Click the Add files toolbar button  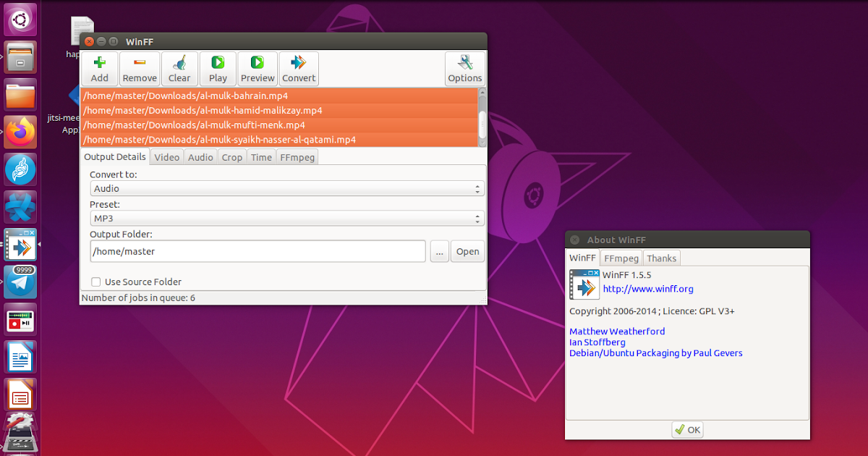[100, 69]
